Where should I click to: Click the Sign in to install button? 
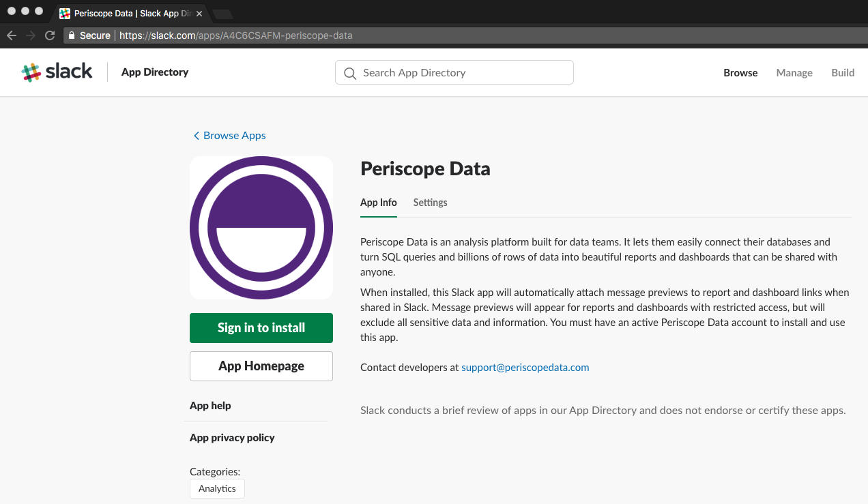(x=261, y=328)
